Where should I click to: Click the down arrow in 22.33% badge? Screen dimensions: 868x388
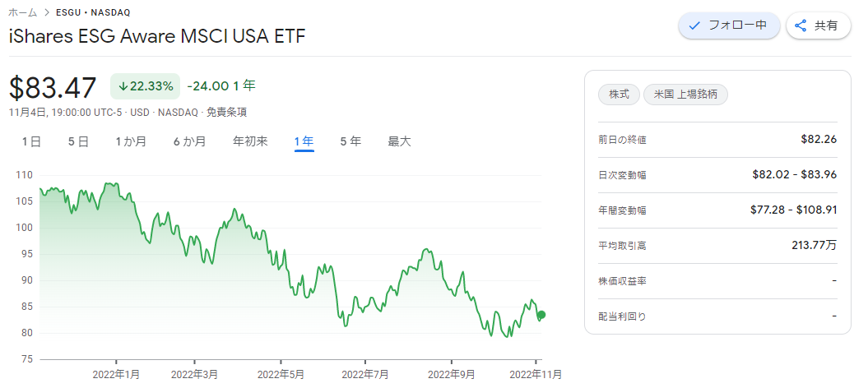(x=123, y=86)
